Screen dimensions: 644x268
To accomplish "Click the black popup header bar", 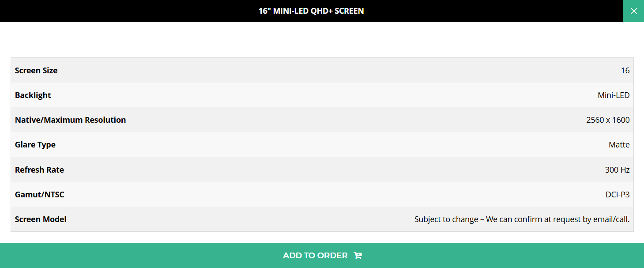I will point(311,11).
